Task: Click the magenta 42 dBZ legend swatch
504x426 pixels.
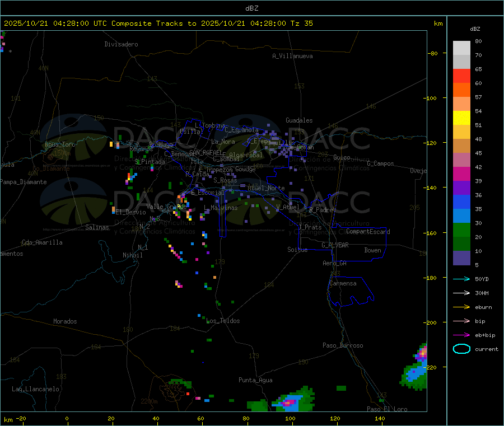Action: 461,174
